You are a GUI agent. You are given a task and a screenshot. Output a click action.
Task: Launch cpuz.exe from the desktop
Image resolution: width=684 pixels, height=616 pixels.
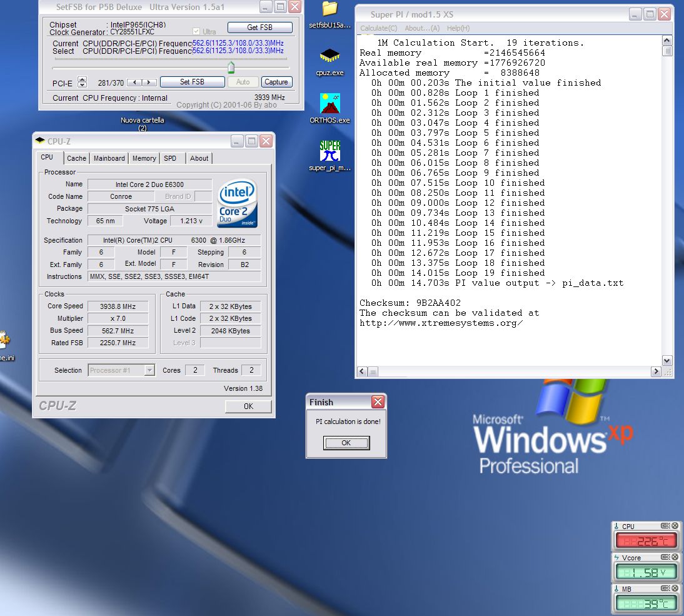click(329, 62)
